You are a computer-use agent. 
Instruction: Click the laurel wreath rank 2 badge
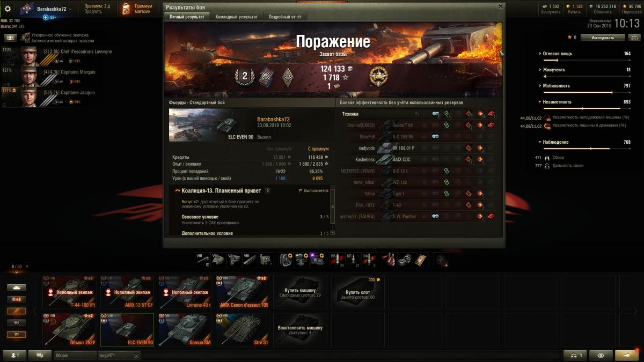245,76
